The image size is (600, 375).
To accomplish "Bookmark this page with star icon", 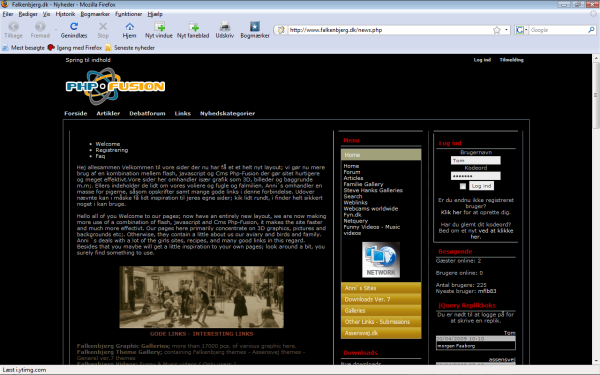I will pyautogui.click(x=497, y=30).
